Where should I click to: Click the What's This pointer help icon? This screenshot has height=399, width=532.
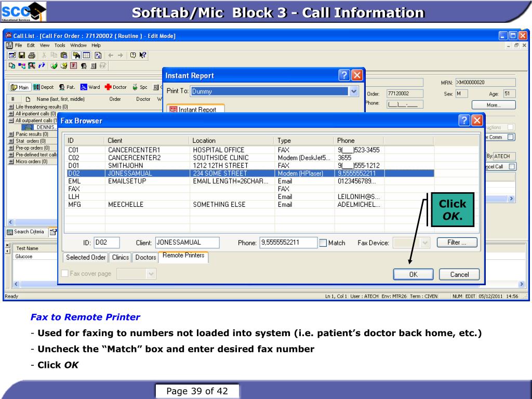pos(142,55)
